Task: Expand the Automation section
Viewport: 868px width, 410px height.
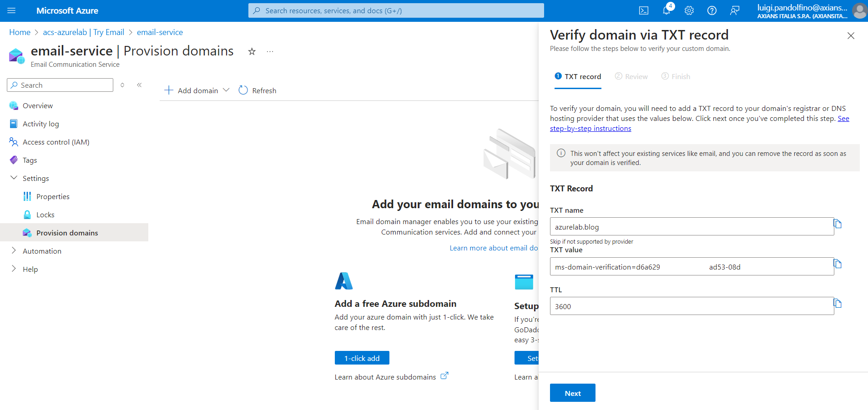Action: (14, 251)
